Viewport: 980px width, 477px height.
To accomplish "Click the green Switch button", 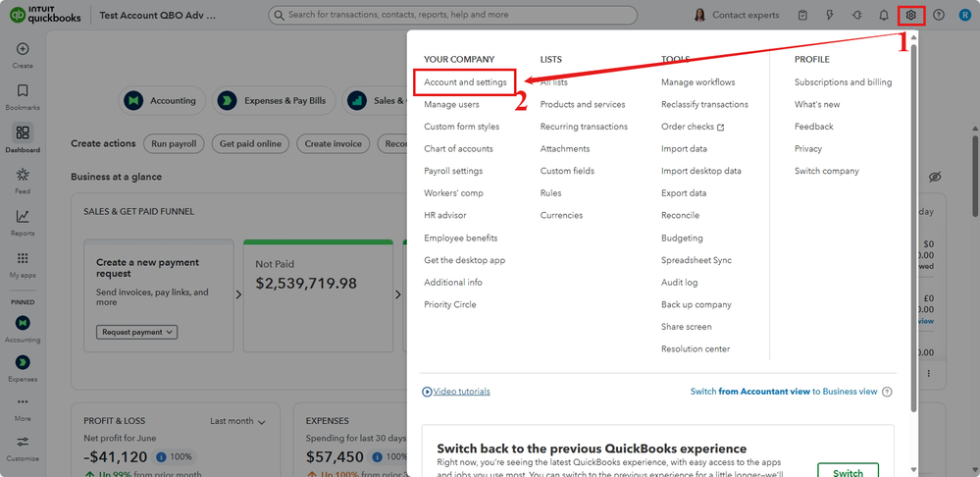I will (x=848, y=473).
